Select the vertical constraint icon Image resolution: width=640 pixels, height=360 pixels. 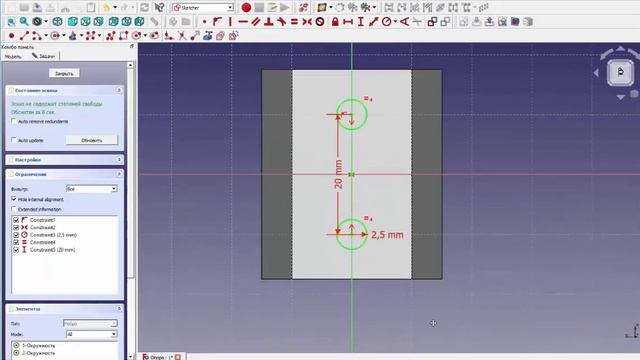point(230,22)
